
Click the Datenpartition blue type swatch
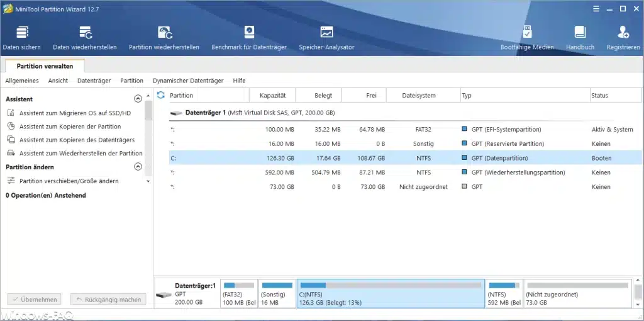click(465, 157)
